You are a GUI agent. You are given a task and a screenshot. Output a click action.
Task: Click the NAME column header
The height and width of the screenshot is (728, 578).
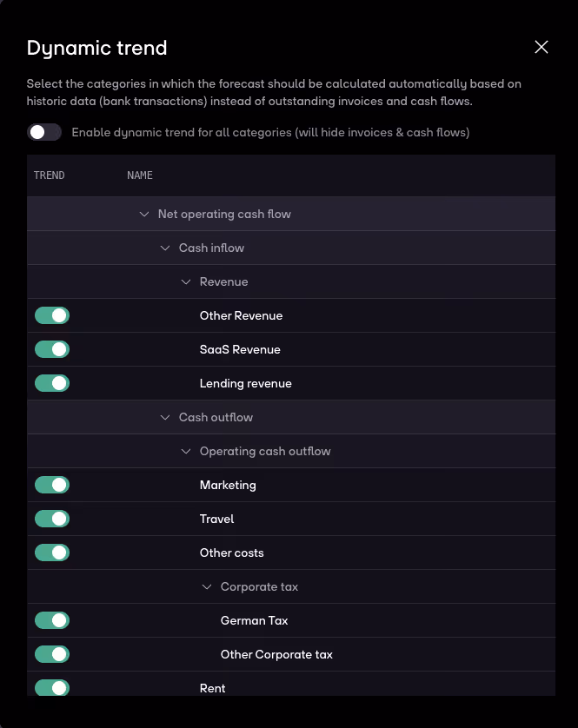140,175
